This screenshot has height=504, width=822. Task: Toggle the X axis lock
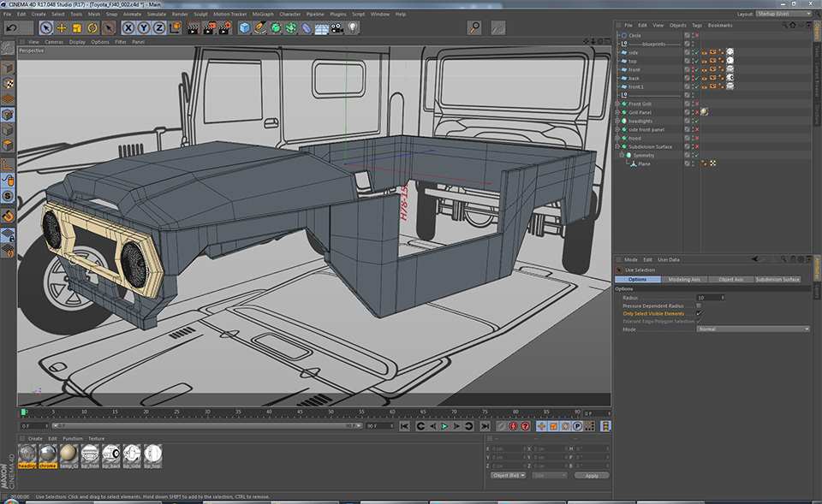click(x=128, y=28)
